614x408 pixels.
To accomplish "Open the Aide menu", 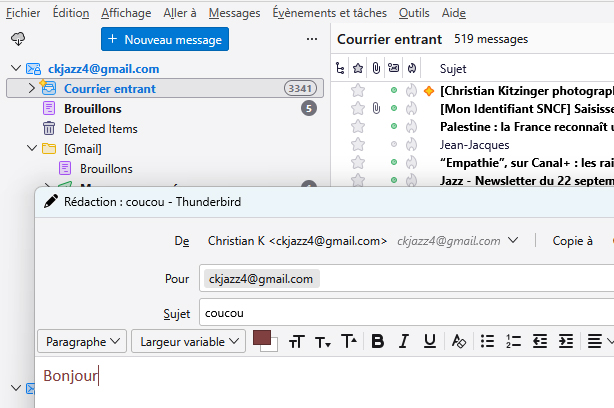I will [x=453, y=13].
